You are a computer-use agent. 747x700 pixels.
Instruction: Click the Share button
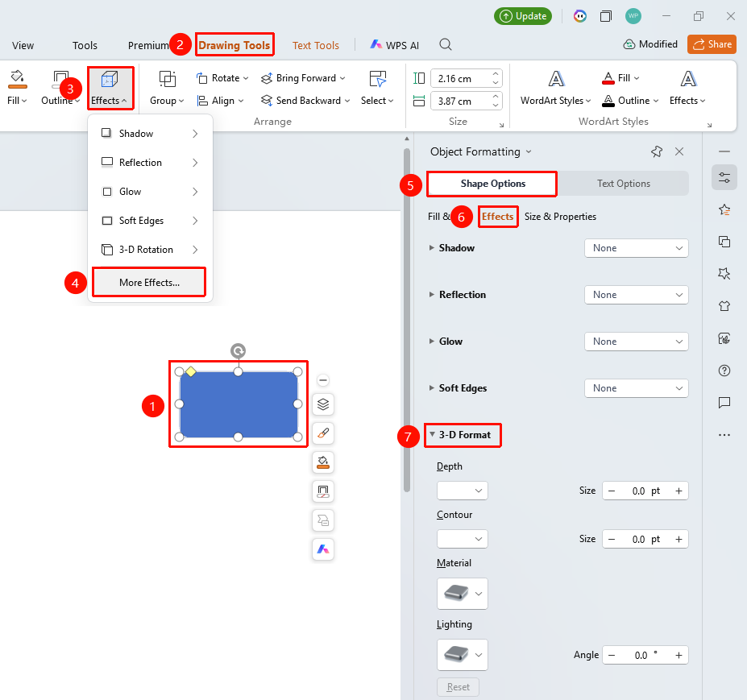click(x=712, y=44)
